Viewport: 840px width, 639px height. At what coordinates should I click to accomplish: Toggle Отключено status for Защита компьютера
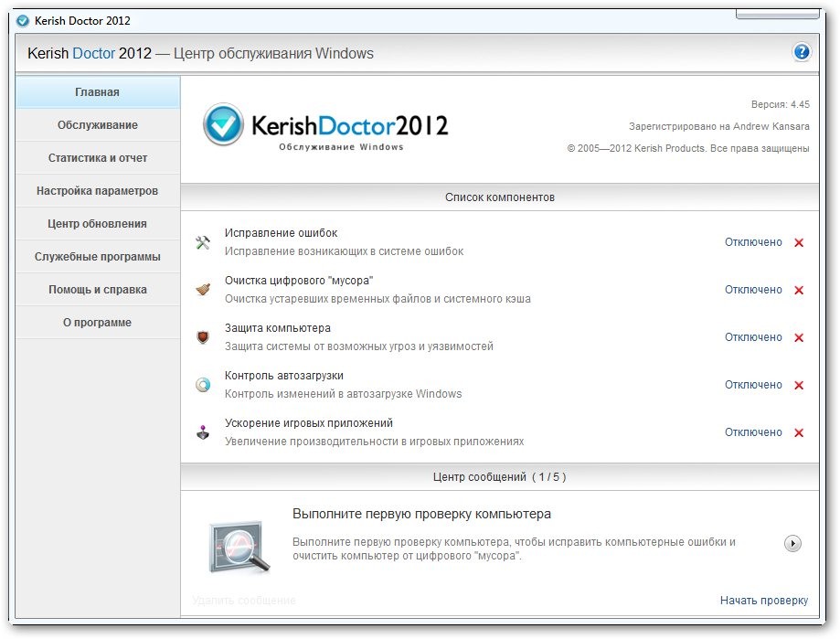[x=753, y=337]
